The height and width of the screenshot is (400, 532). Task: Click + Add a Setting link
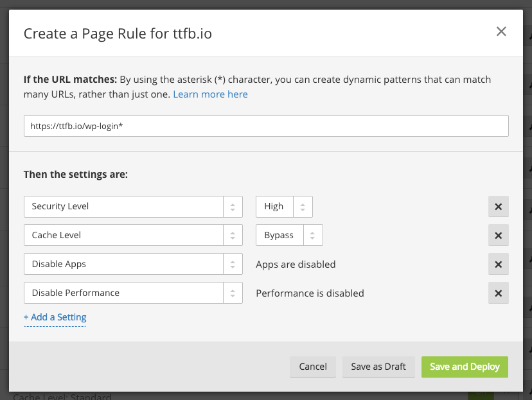pos(55,317)
